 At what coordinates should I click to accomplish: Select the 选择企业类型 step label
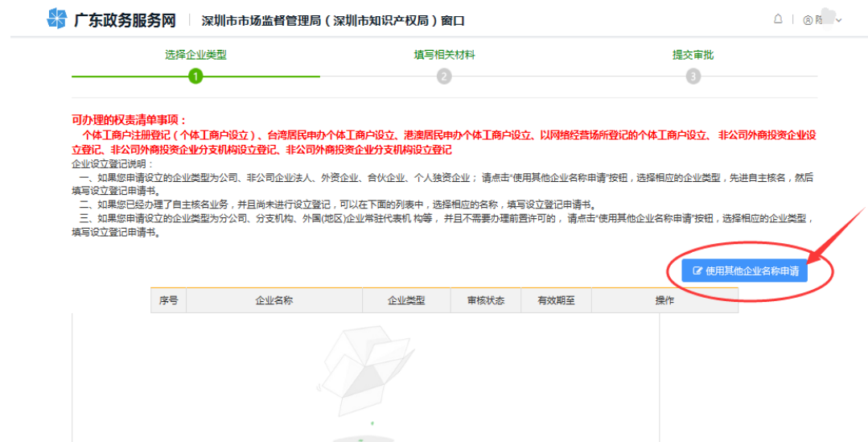click(195, 55)
